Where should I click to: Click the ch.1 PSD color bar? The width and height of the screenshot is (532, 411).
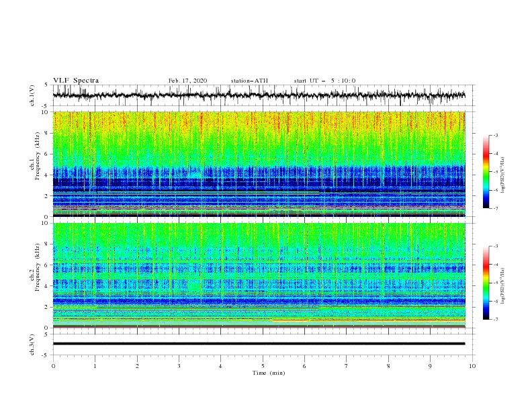pyautogui.click(x=486, y=172)
